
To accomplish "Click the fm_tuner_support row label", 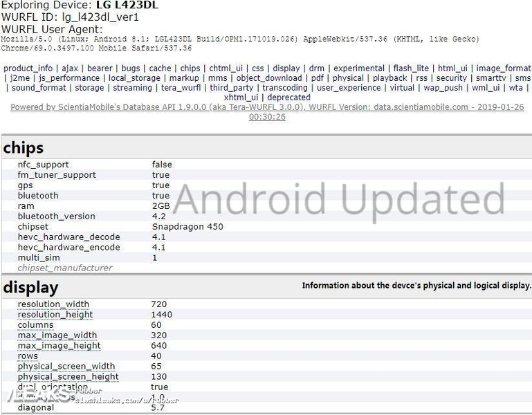I will (x=57, y=175).
